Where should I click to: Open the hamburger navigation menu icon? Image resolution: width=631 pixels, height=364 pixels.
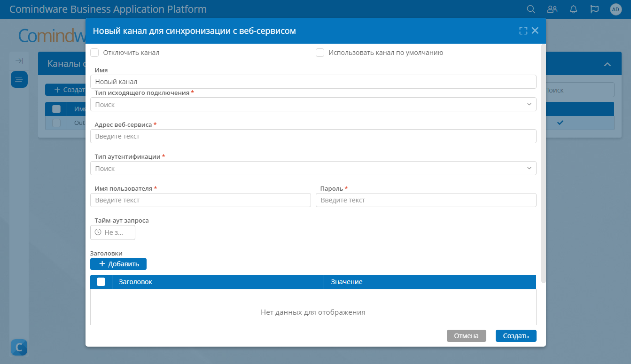pyautogui.click(x=19, y=79)
